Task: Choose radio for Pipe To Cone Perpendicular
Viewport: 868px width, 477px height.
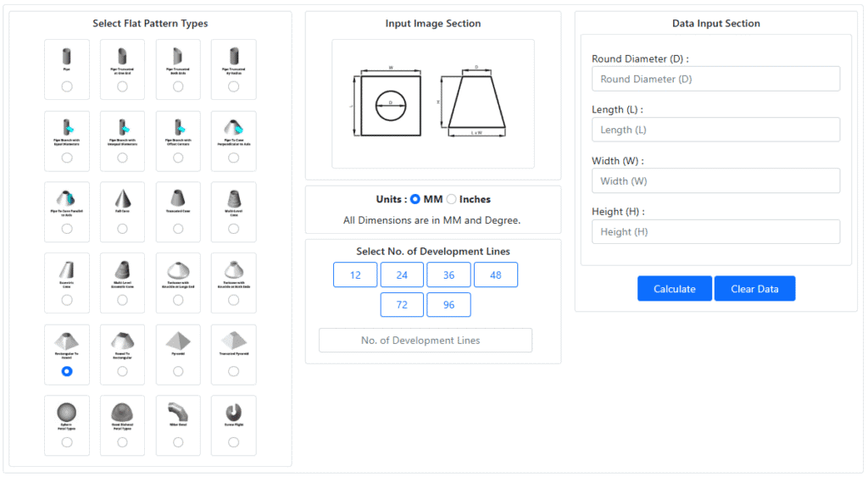Action: (x=234, y=158)
